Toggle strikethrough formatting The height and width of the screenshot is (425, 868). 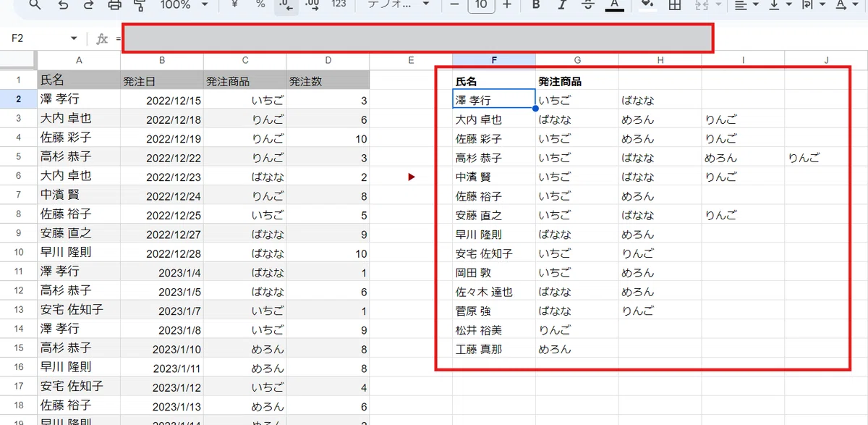click(x=588, y=4)
